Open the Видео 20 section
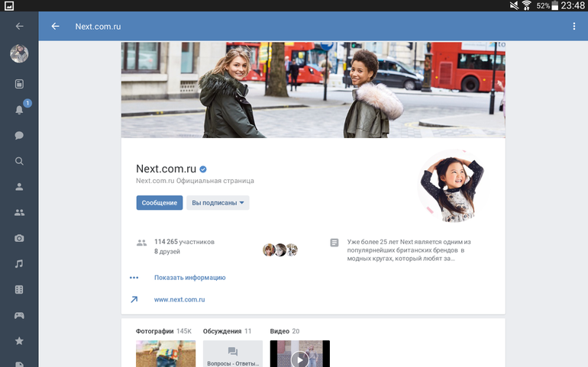The image size is (588, 367). [x=285, y=331]
